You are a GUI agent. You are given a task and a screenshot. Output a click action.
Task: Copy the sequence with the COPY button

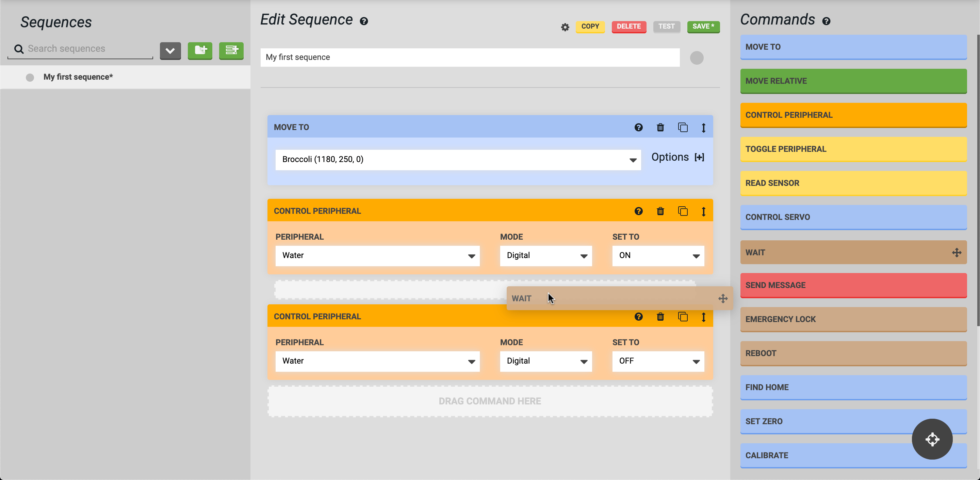[590, 27]
